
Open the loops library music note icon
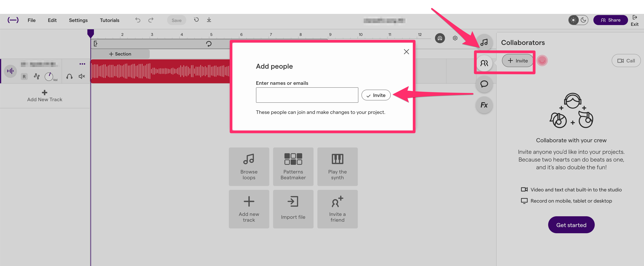[x=484, y=42]
